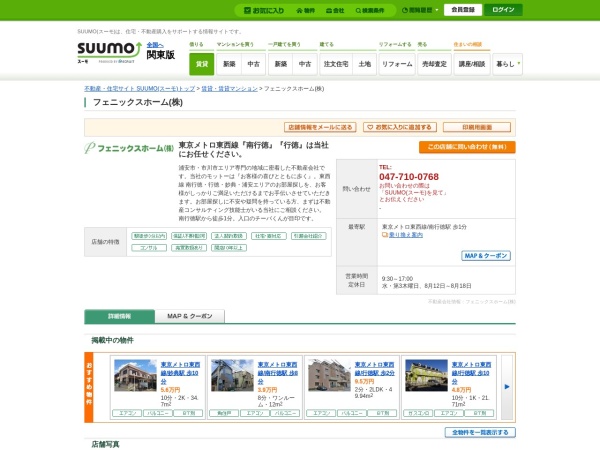The image size is (600, 450).
Task: Open the 5.6万円 property title link
Action: pos(180,373)
